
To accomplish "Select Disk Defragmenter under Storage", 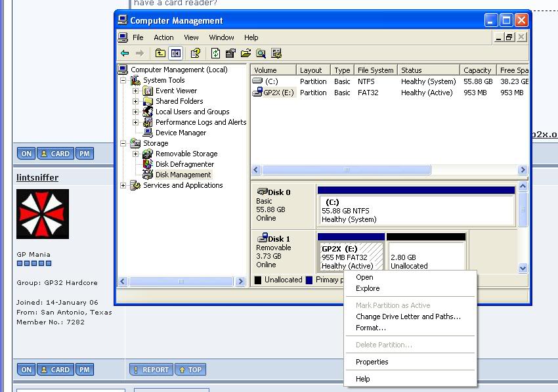I will click(184, 164).
